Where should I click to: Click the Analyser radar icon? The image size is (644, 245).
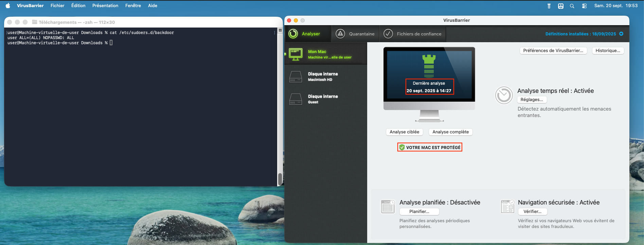(x=293, y=34)
